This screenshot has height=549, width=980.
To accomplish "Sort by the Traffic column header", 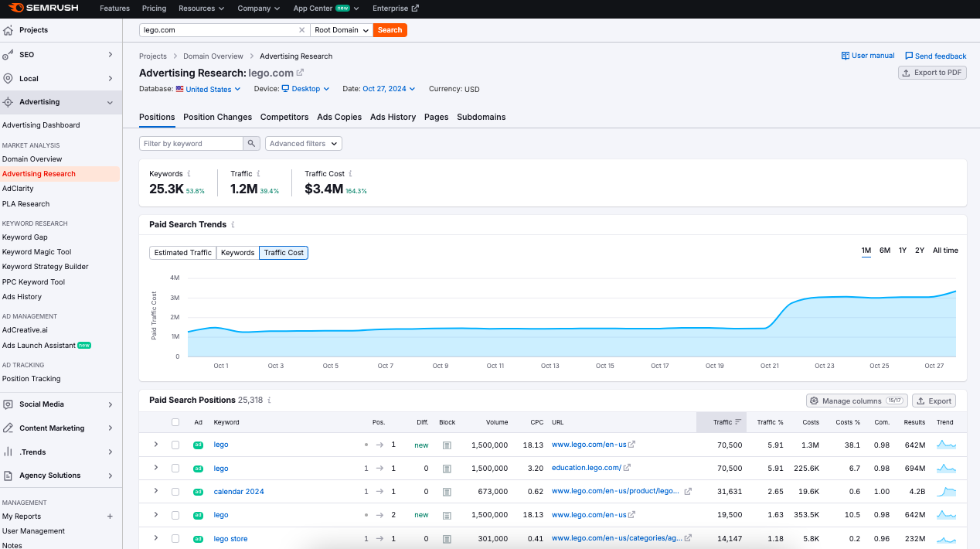I will 722,422.
